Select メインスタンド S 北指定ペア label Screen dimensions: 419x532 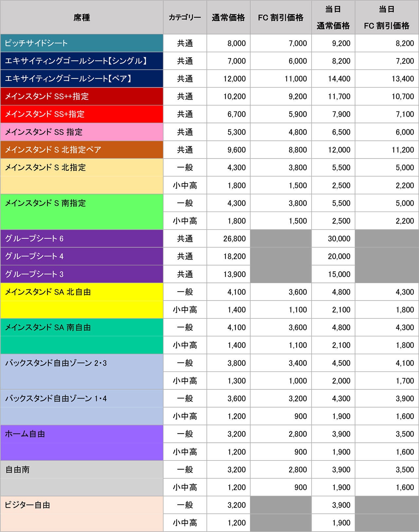click(x=82, y=150)
